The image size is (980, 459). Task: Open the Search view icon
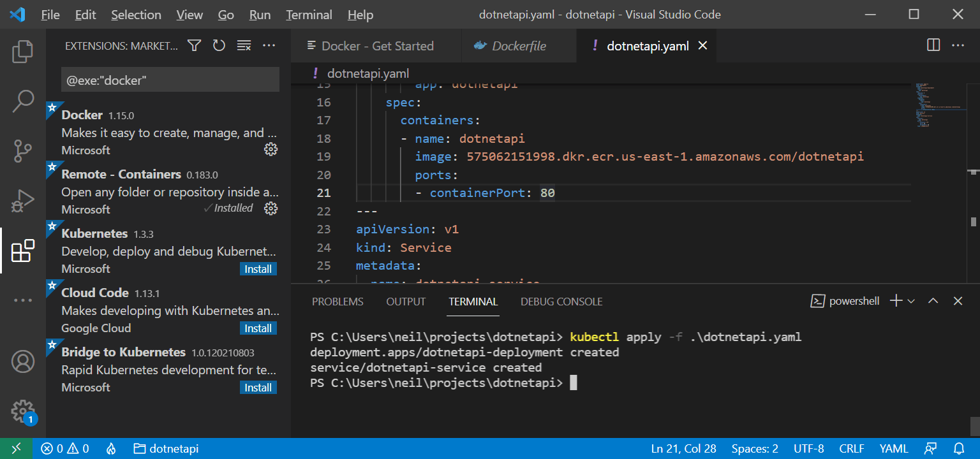point(23,101)
